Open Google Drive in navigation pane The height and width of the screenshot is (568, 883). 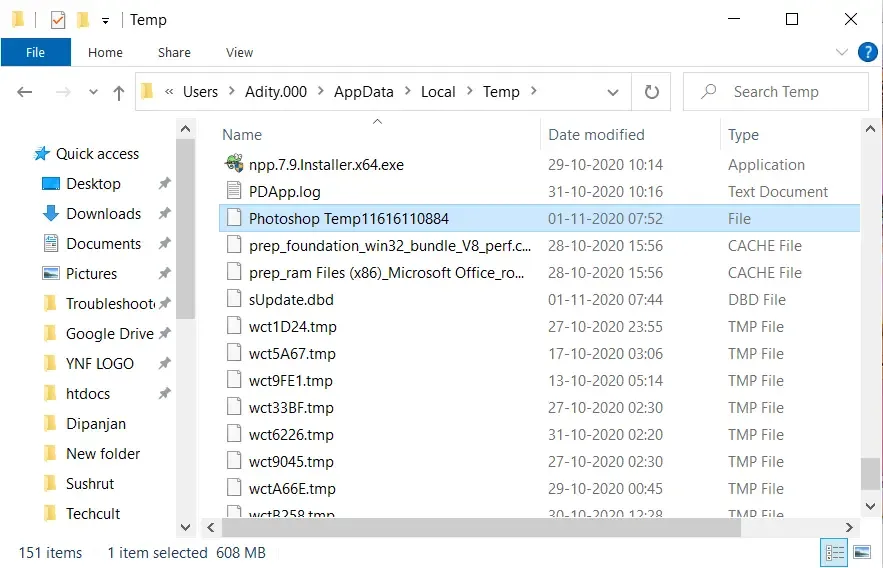(110, 334)
